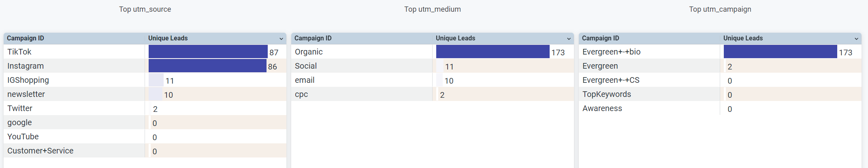
Task: Click the Evergreen+-+bio campaign row
Action: (720, 52)
